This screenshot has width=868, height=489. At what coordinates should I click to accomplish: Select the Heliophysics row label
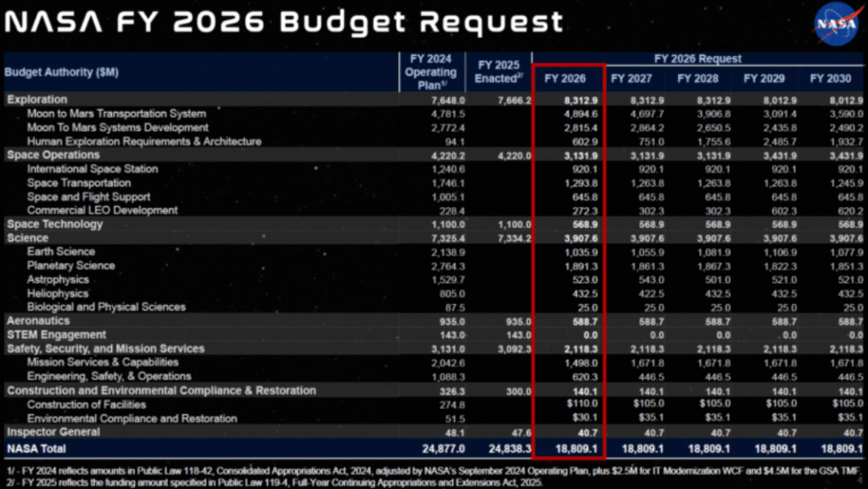pos(58,293)
